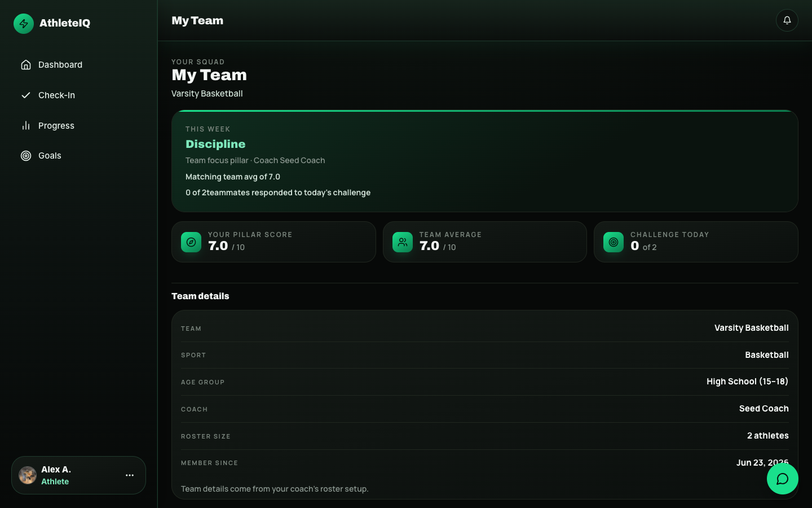Click the Team details section heading
The height and width of the screenshot is (508, 812).
tap(200, 296)
